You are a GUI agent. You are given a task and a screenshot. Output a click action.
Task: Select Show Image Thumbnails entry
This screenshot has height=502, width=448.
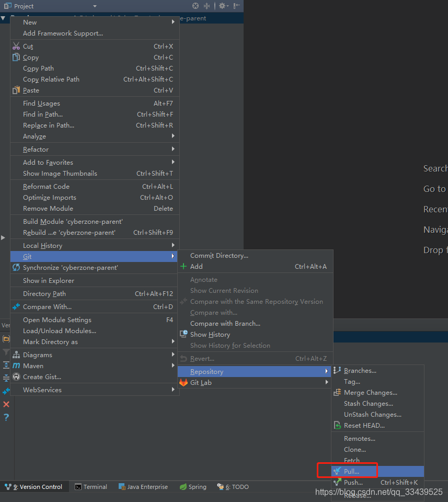pyautogui.click(x=95, y=173)
